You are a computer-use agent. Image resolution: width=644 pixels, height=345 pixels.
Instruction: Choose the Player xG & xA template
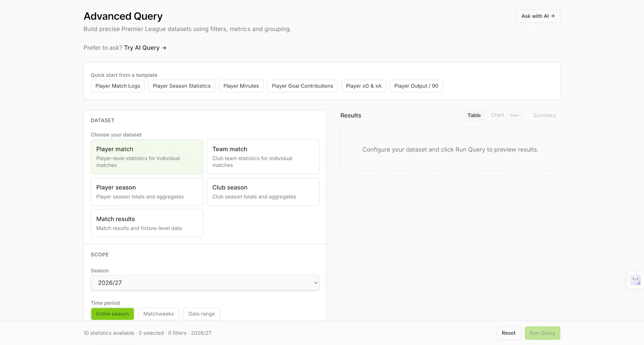coord(363,86)
